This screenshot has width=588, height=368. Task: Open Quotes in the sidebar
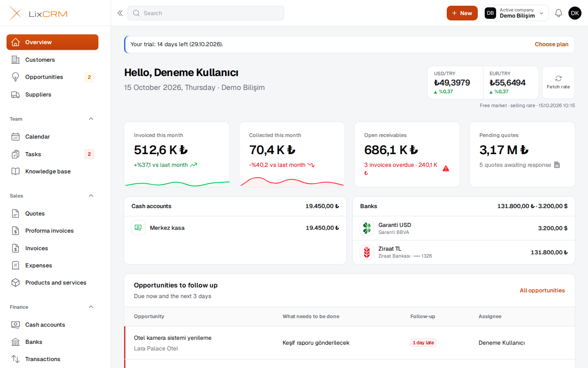(52, 213)
